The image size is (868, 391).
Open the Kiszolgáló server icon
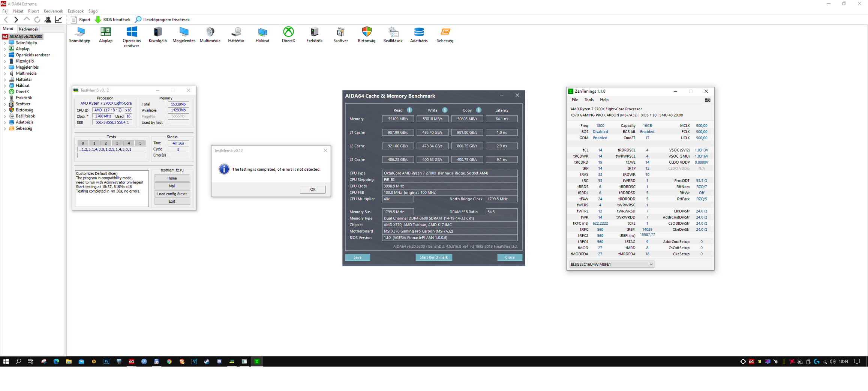[x=157, y=35]
